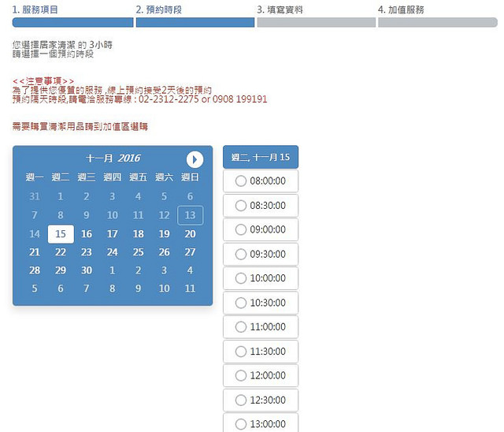The height and width of the screenshot is (432, 504).
Task: Click the next month arrow icon
Action: click(195, 159)
